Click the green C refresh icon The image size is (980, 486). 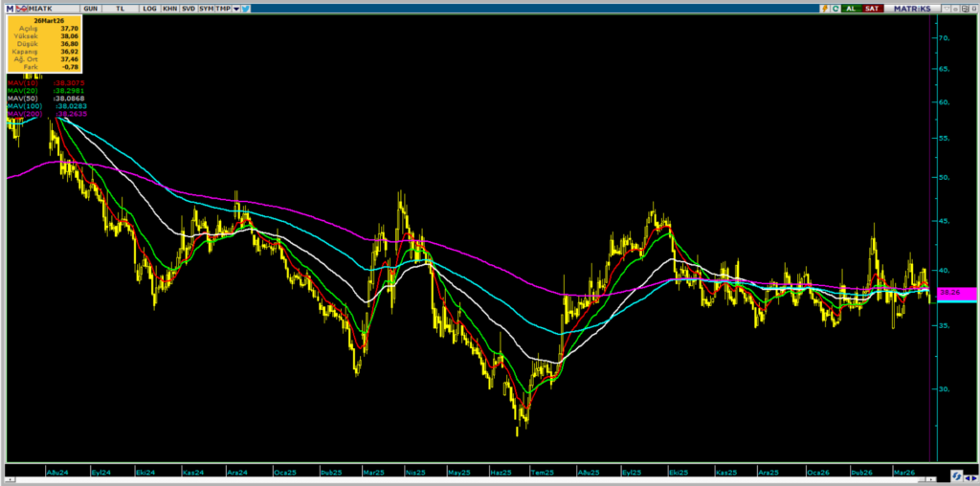(835, 9)
